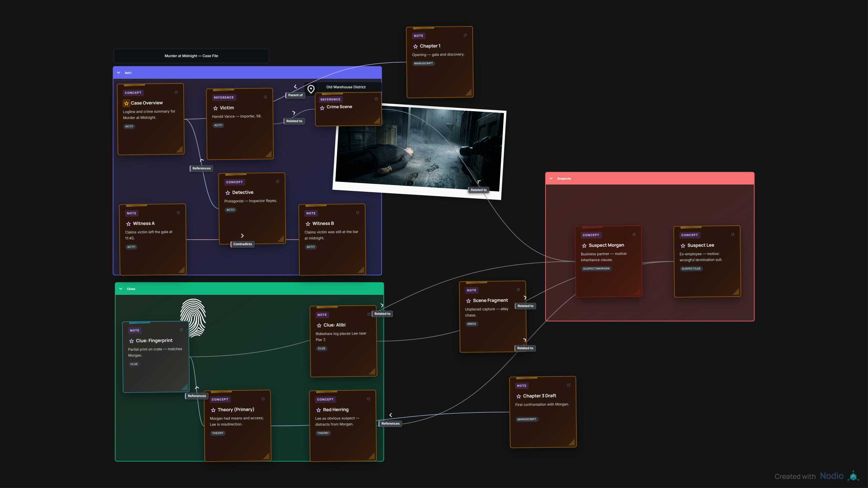
Task: Open Witness A note with its open icon
Action: 178,213
